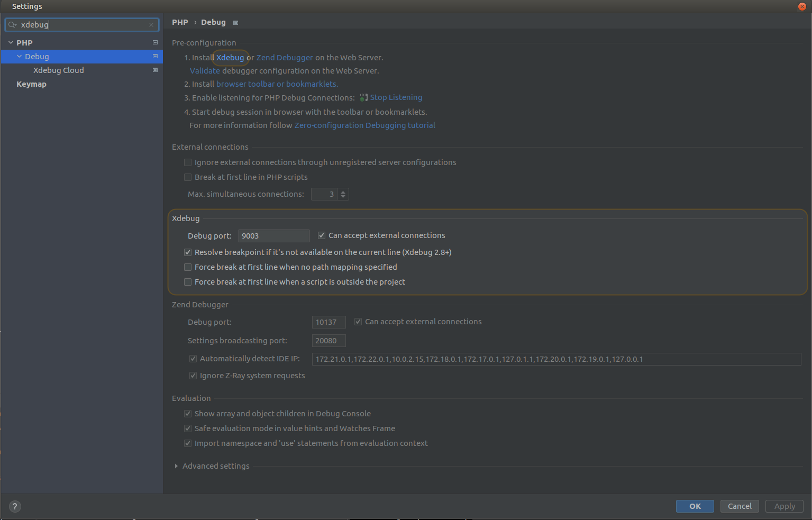Toggle Safe evaluation mode in value hints
This screenshot has height=520, width=812.
188,428
